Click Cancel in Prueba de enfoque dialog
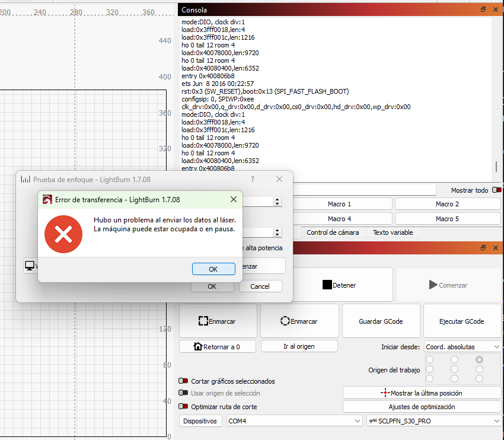The image size is (504, 440). pos(260,286)
